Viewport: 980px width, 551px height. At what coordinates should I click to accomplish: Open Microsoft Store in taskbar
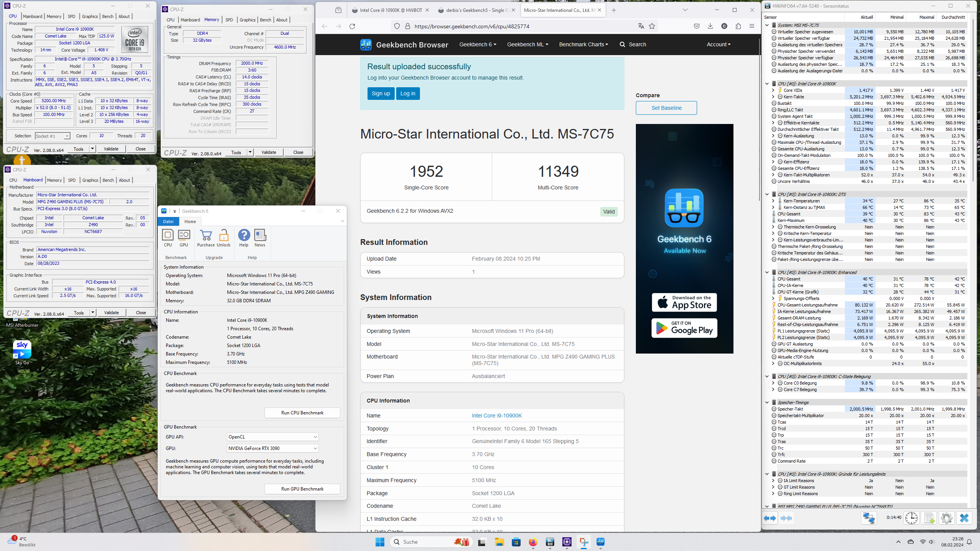[x=516, y=542]
